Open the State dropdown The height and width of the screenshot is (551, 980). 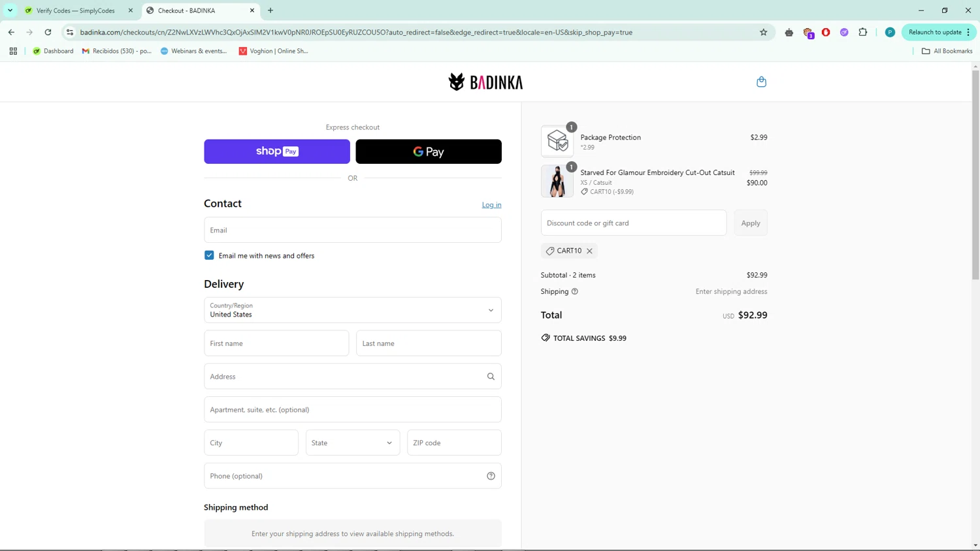353,443
